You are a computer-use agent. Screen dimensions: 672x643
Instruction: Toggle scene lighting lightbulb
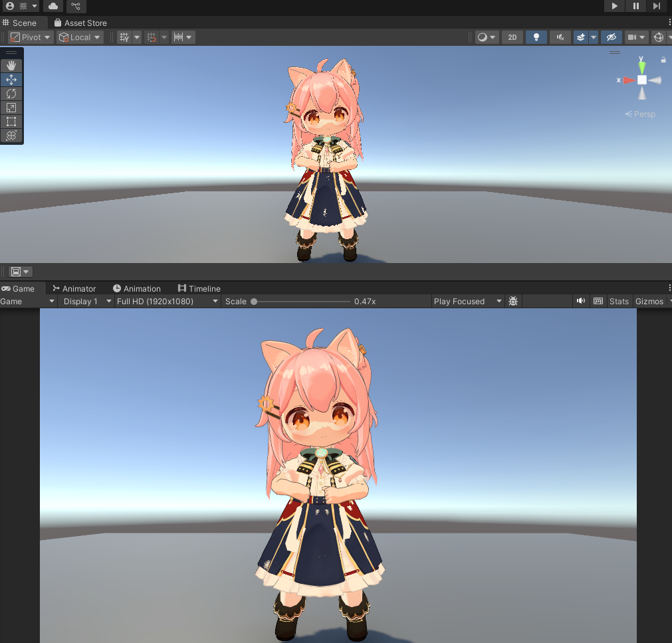(536, 37)
